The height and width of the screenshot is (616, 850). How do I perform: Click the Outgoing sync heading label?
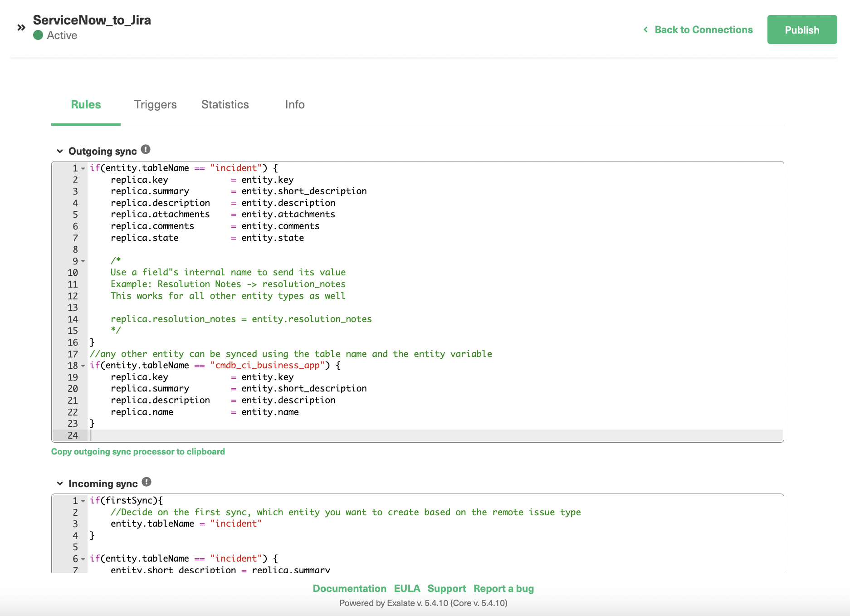tap(103, 152)
